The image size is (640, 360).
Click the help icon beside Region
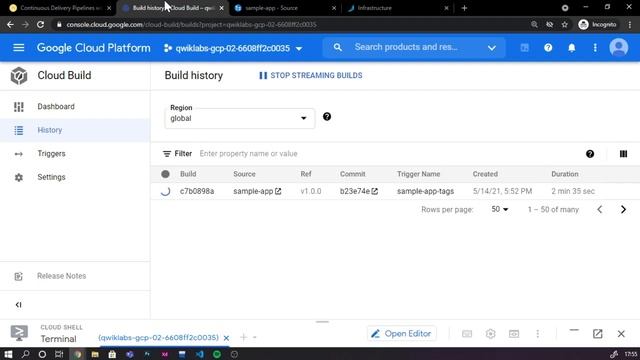tap(327, 117)
